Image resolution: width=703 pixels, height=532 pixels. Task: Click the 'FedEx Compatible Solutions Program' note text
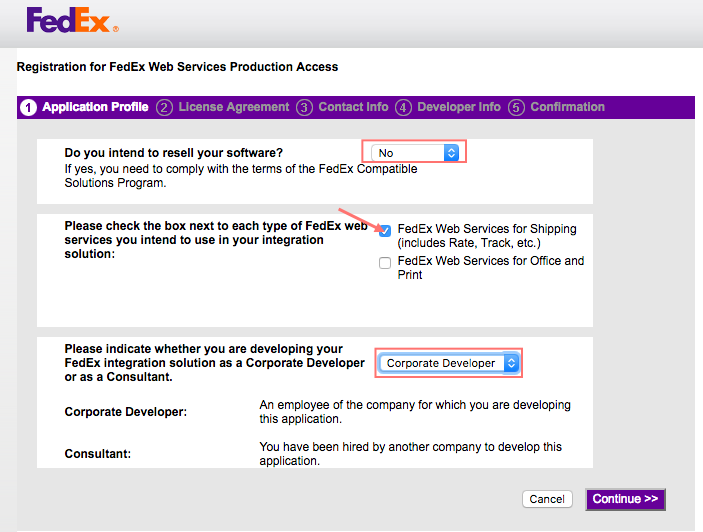(241, 176)
